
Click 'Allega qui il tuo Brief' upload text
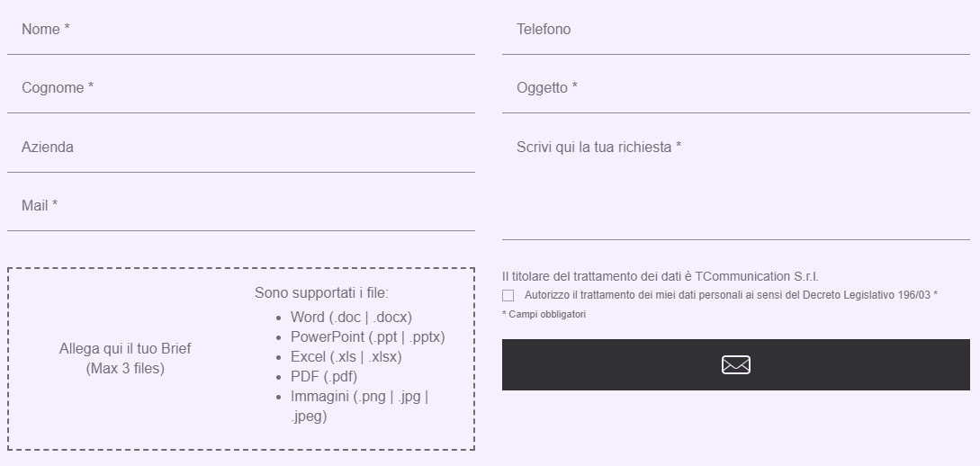click(125, 349)
